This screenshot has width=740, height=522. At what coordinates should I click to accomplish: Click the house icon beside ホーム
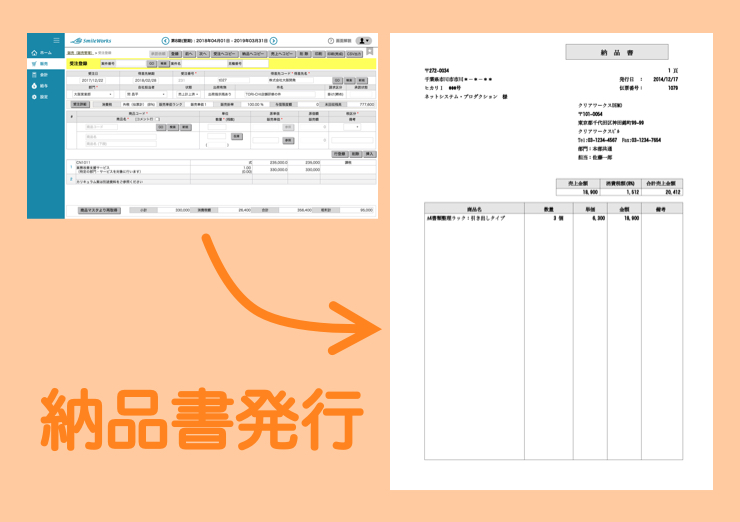(34, 52)
